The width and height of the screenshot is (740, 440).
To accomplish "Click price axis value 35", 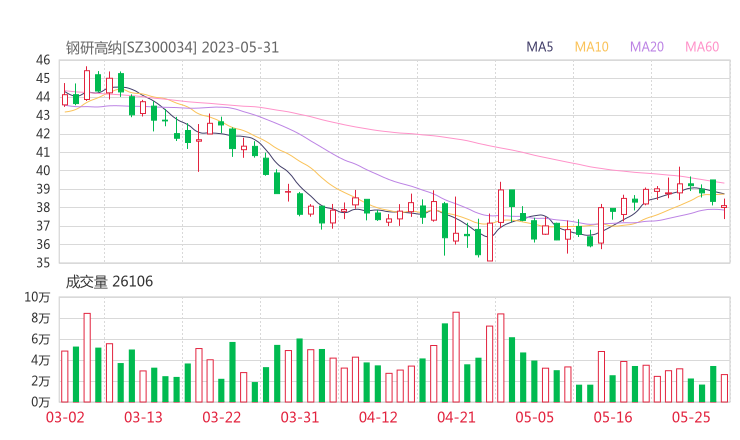I will pos(43,262).
